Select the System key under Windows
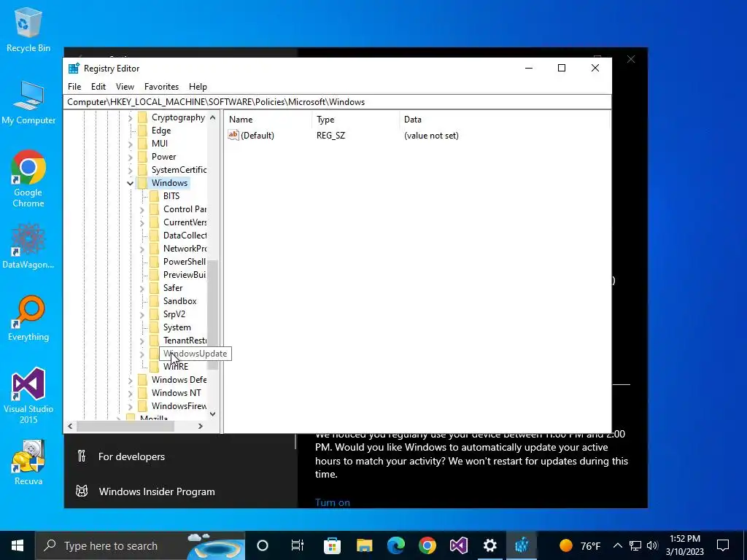Viewport: 747px width, 560px height. click(x=177, y=327)
